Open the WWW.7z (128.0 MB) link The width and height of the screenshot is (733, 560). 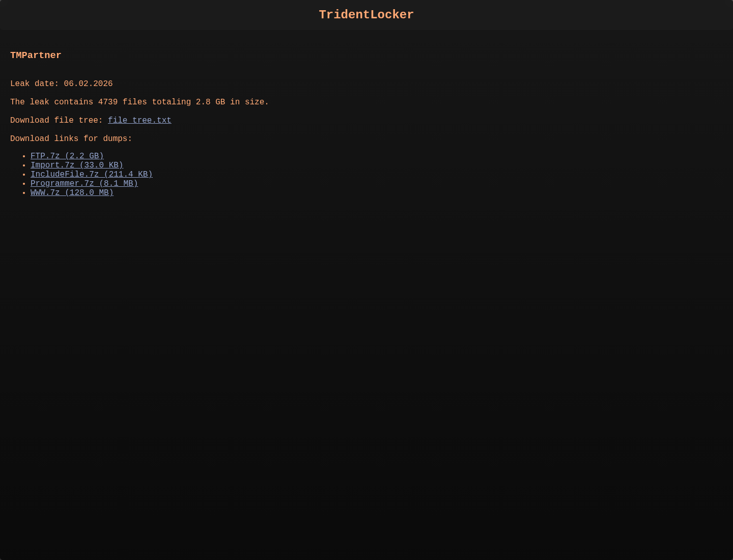72,192
